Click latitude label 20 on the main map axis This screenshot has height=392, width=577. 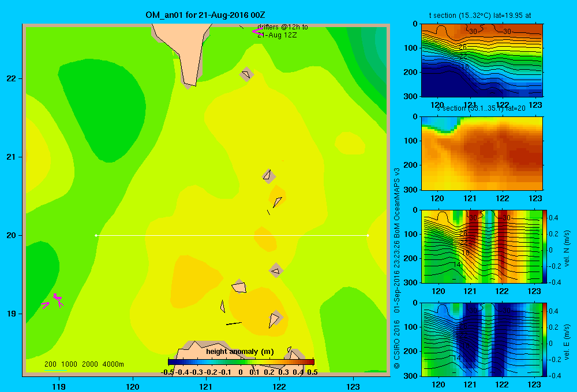coord(11,235)
